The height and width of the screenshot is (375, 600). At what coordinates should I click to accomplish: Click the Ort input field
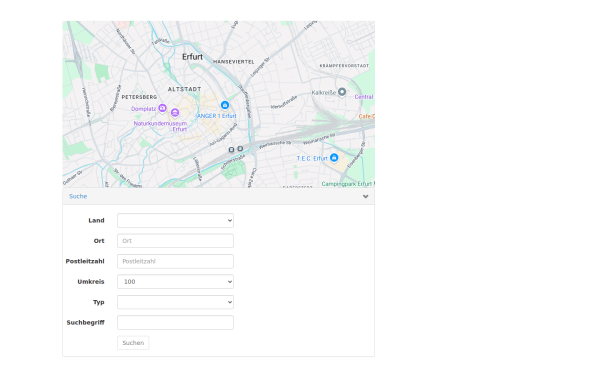175,241
